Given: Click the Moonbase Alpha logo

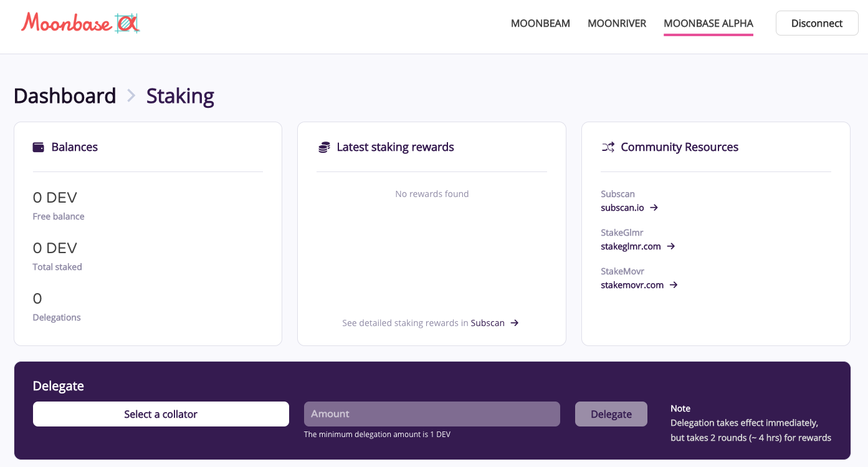Looking at the screenshot, I should pos(80,23).
